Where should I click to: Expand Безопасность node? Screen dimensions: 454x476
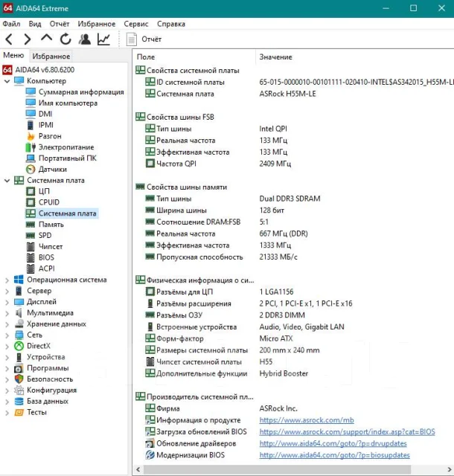coord(7,379)
